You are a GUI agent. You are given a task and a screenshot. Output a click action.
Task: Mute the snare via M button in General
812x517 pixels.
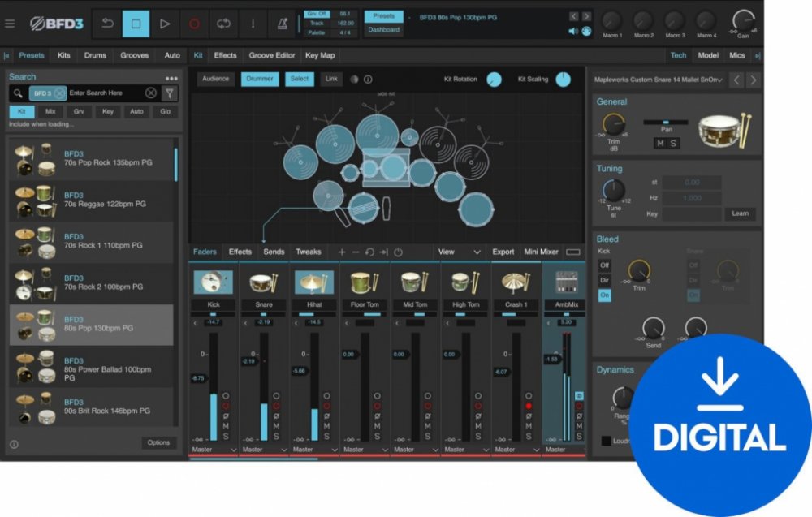pyautogui.click(x=659, y=144)
